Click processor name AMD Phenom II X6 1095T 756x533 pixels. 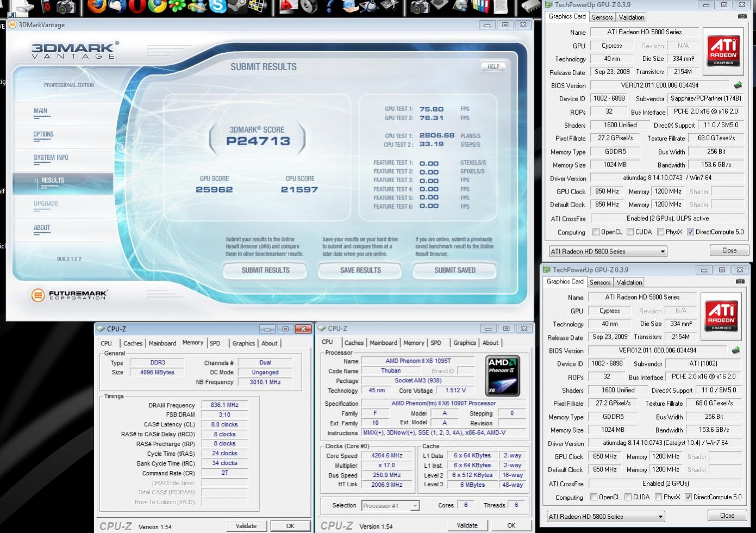pyautogui.click(x=418, y=361)
